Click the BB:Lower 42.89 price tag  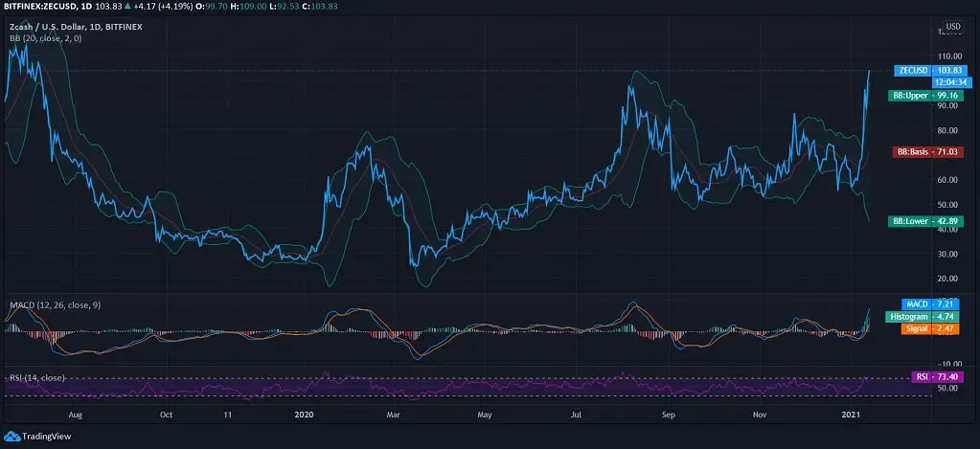point(920,221)
